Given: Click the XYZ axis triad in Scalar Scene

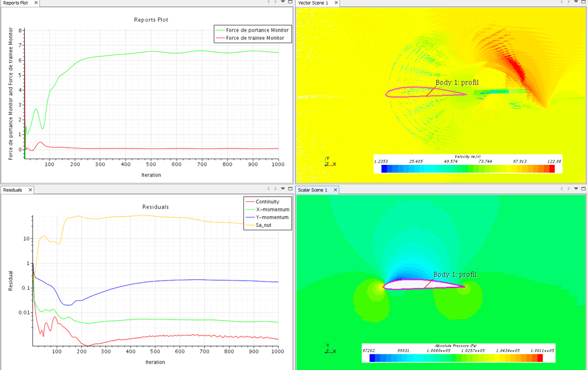Looking at the screenshot, I should (x=330, y=349).
